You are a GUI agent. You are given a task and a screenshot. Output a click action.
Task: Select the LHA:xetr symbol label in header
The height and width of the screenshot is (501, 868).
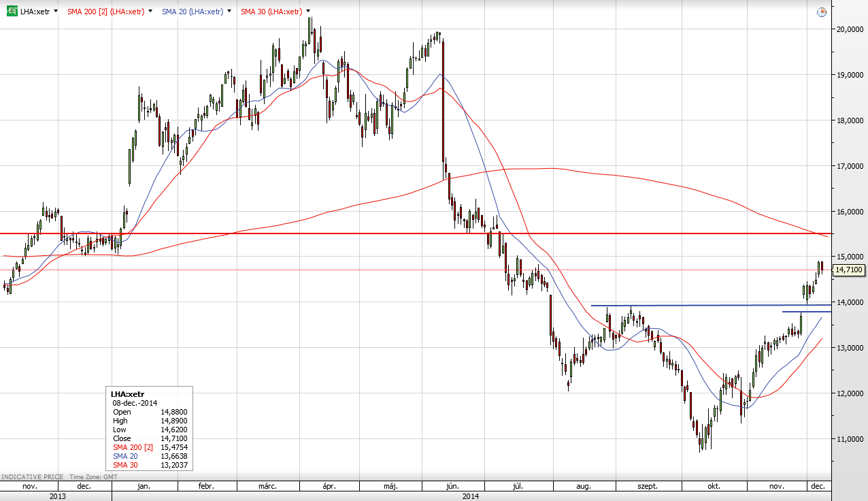35,12
